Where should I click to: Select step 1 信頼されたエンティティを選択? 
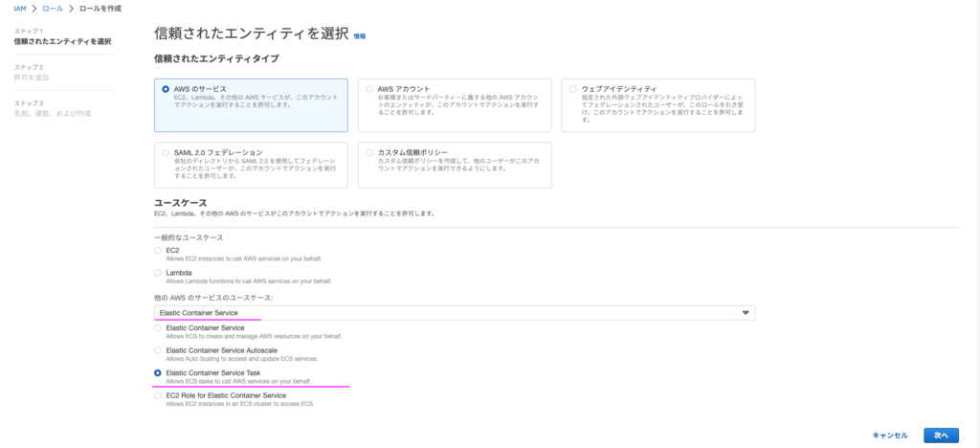62,42
